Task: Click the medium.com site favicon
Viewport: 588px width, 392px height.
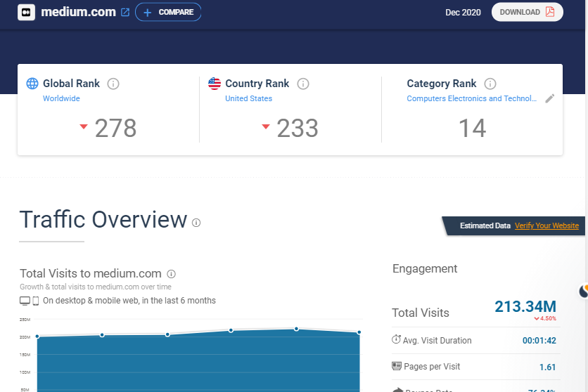Action: click(x=26, y=12)
